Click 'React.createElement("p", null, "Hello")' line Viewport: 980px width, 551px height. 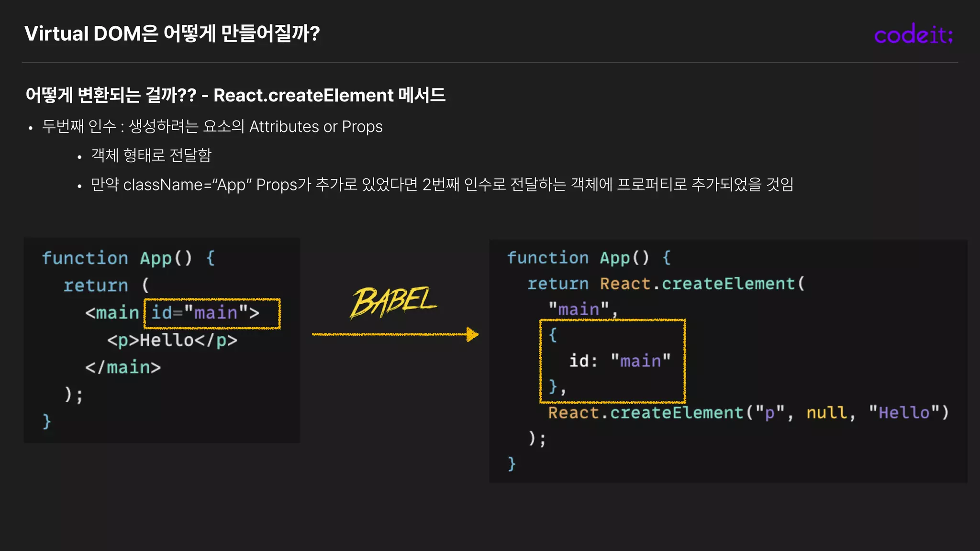749,412
